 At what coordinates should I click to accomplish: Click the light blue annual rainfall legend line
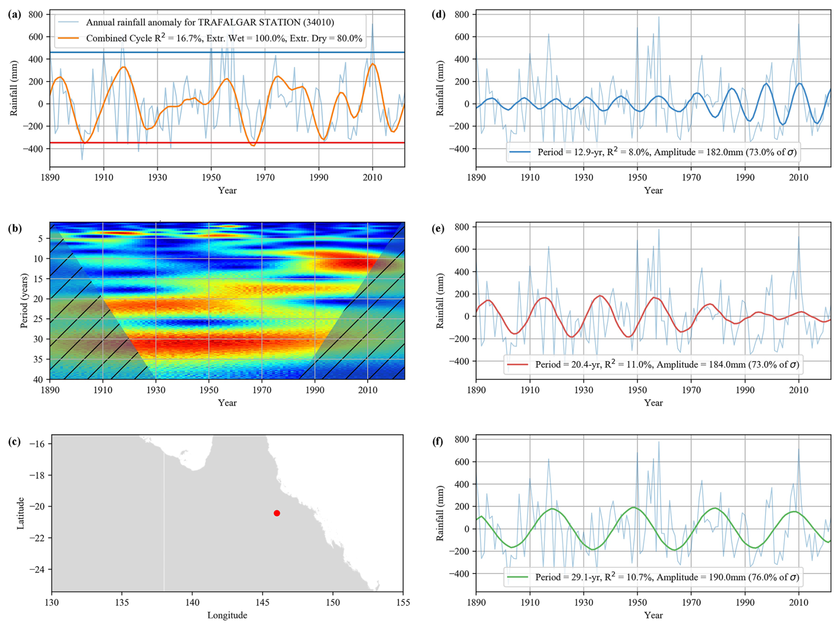click(x=69, y=22)
